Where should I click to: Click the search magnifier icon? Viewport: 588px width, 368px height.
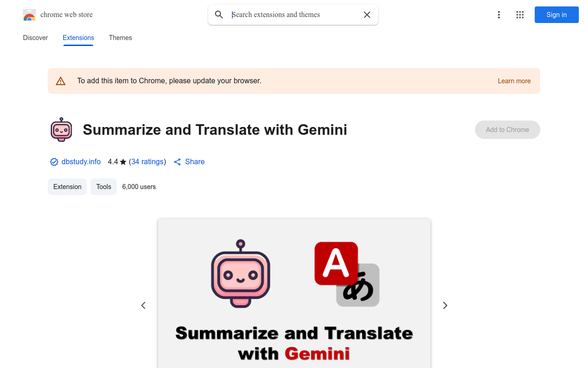pyautogui.click(x=219, y=15)
